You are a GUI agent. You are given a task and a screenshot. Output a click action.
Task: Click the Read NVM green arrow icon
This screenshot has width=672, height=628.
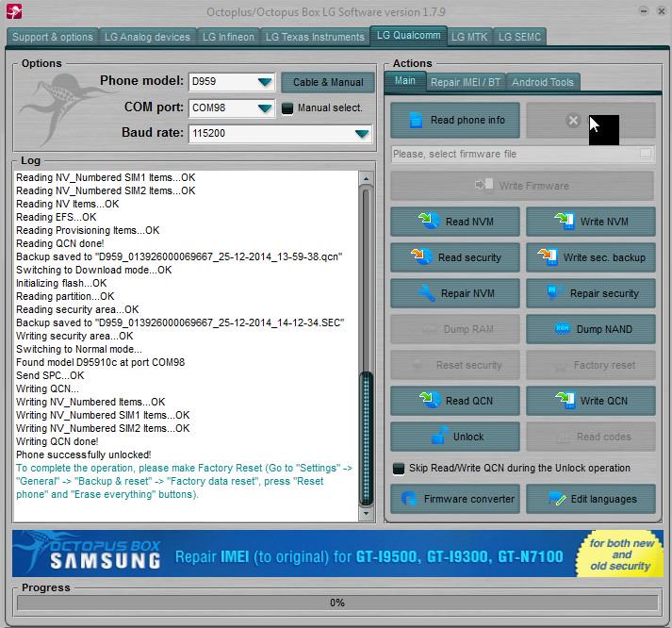coord(429,221)
